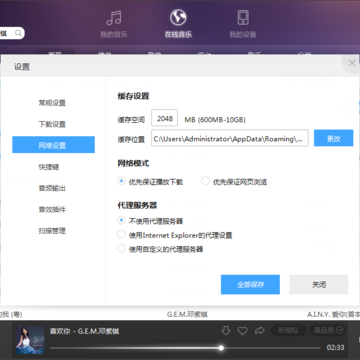Open the 我的音乐 music note icon
Image resolution: width=360 pixels, height=360 pixels.
[114, 18]
